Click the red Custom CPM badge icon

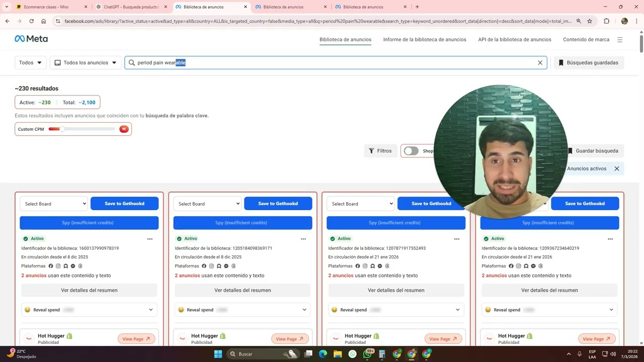[124, 129]
